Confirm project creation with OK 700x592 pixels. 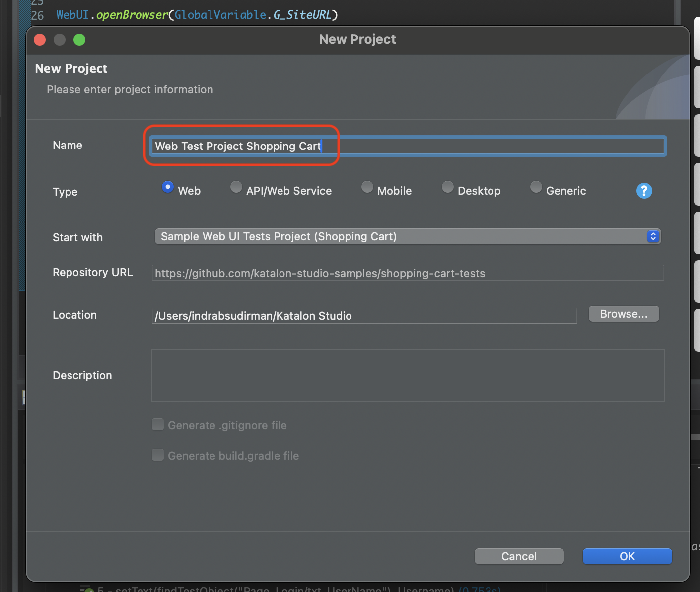627,556
